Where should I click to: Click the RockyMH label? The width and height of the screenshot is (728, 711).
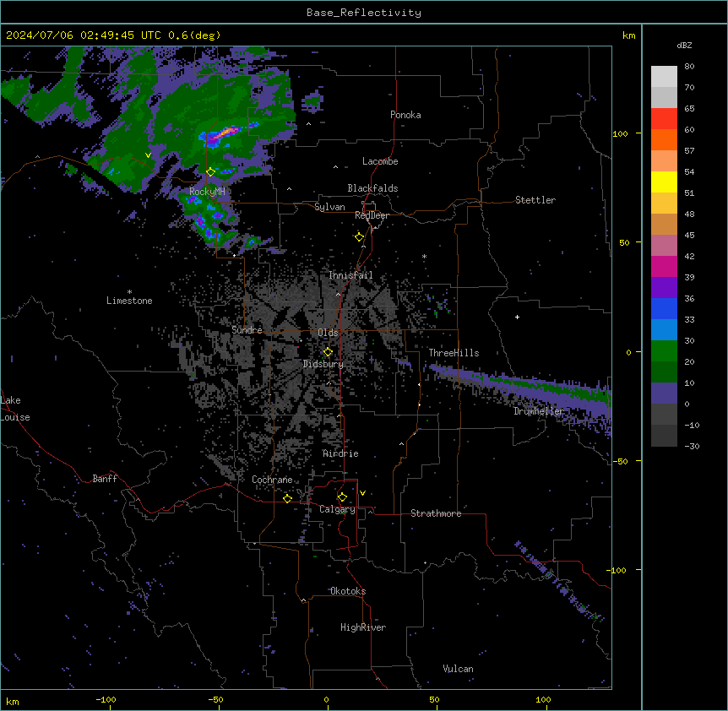click(x=207, y=192)
